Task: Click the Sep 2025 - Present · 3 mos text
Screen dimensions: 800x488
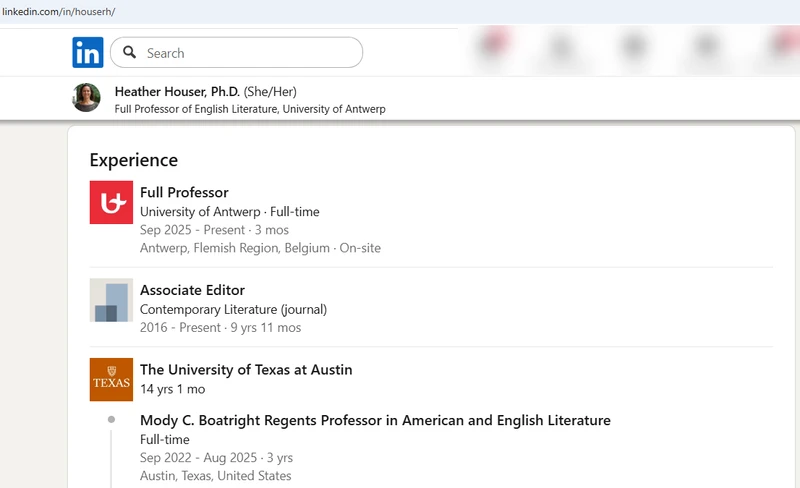Action: [214, 230]
